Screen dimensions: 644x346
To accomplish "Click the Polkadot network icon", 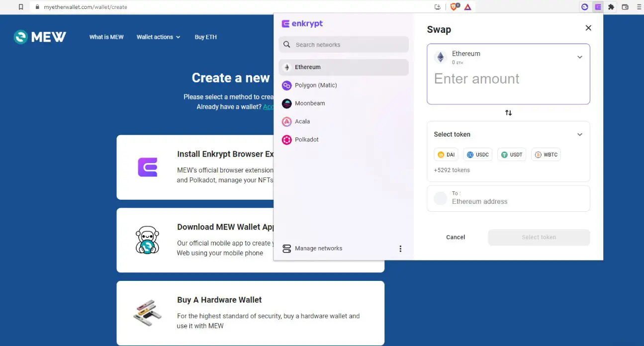I will [x=286, y=140].
